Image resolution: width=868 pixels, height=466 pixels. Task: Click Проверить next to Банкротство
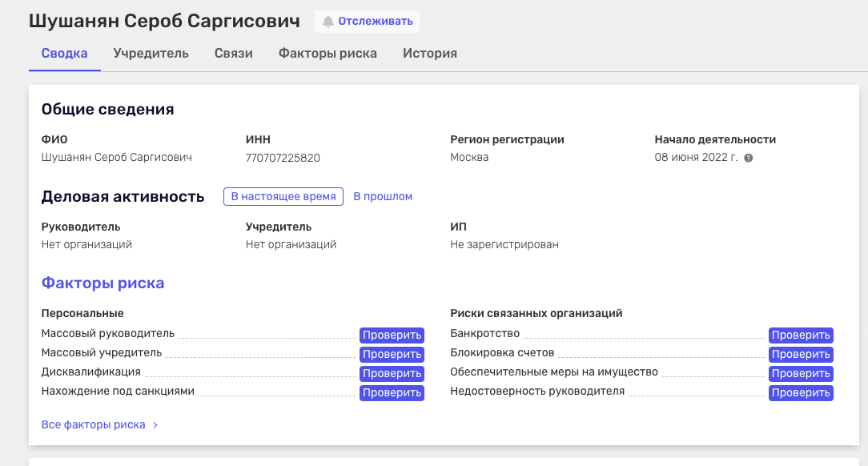[801, 335]
